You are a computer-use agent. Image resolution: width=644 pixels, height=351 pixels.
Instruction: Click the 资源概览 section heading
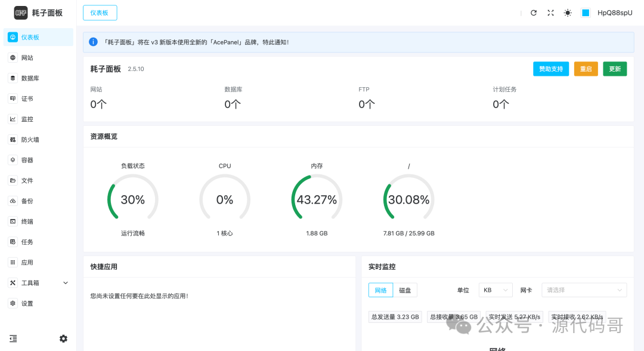click(x=104, y=137)
